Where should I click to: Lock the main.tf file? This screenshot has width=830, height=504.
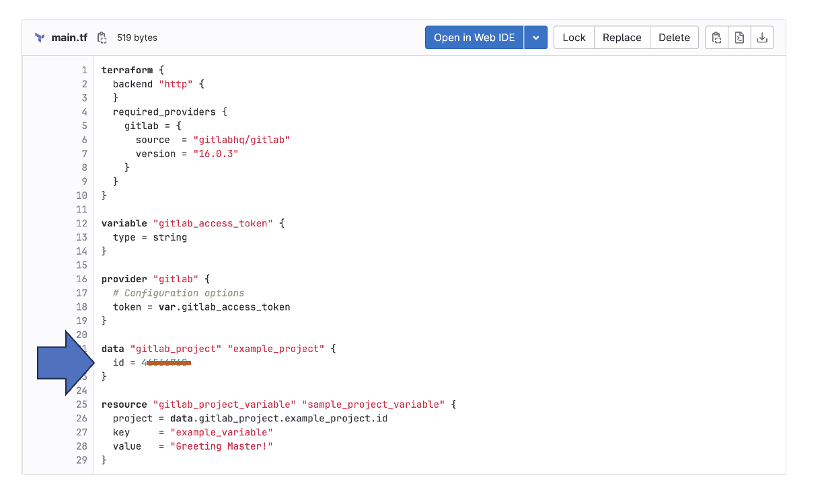pyautogui.click(x=574, y=38)
